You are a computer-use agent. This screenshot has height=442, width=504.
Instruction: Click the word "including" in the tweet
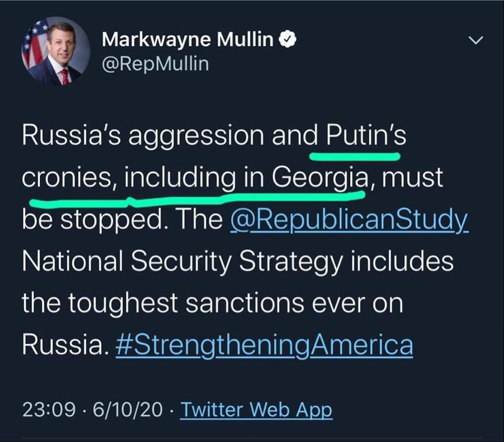180,178
